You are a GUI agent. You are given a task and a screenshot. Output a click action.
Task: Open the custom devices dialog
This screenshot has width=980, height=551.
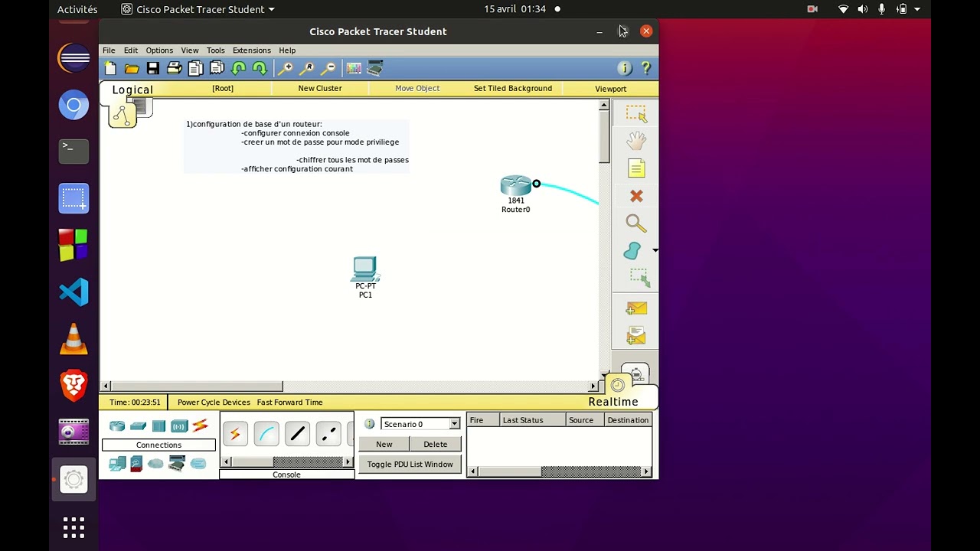coord(375,68)
